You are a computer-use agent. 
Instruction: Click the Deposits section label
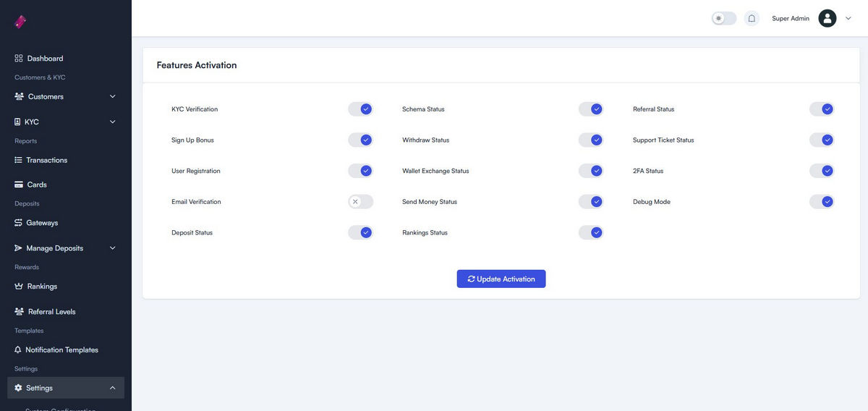click(x=27, y=204)
